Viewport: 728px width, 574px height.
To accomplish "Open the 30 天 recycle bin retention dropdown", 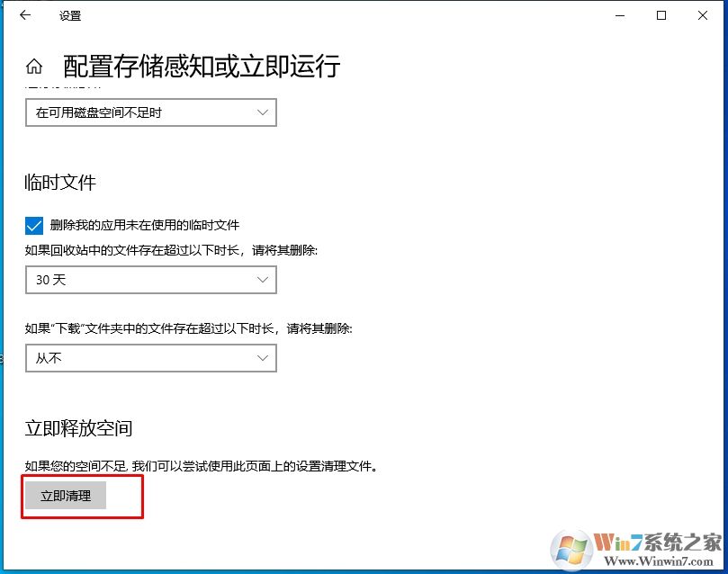I will [x=150, y=280].
